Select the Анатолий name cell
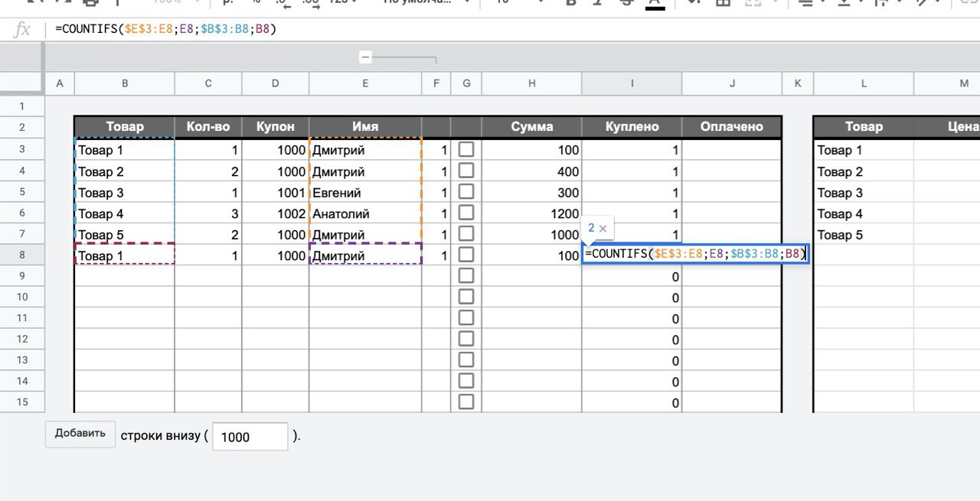Image resolution: width=980 pixels, height=501 pixels. [x=365, y=213]
